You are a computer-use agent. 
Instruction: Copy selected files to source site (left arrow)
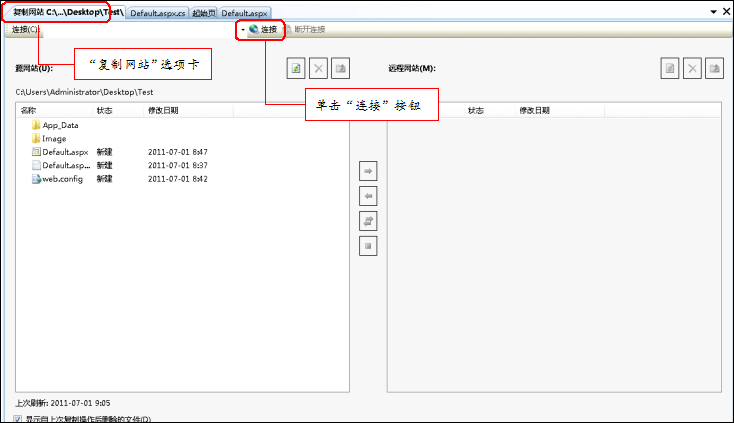[x=368, y=196]
